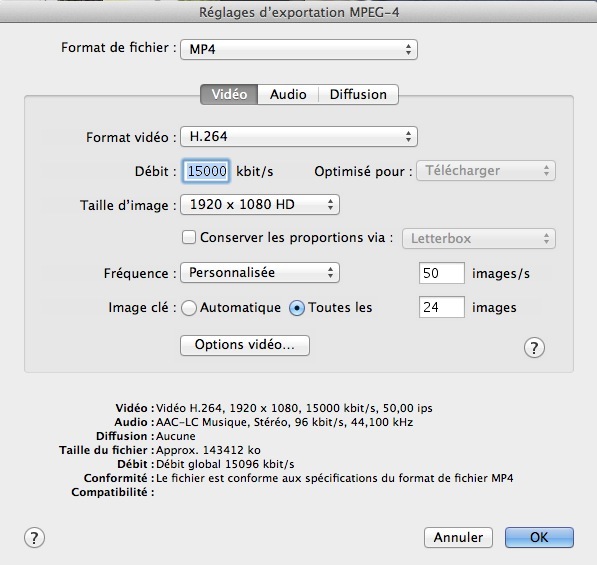Switch to the Diffusion tab

click(x=358, y=94)
